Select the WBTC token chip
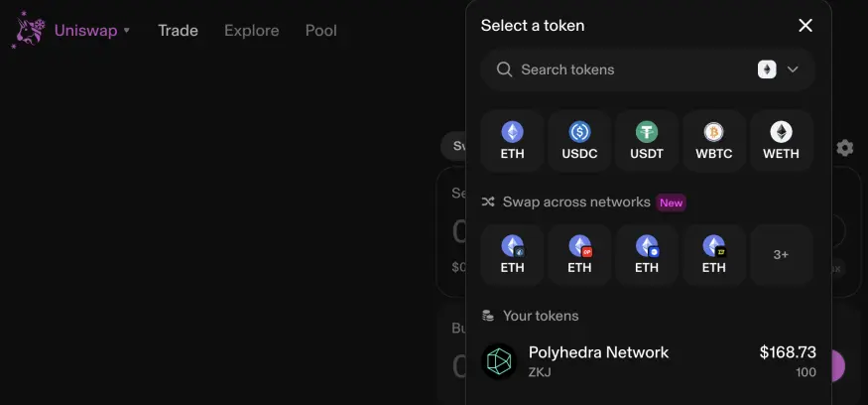Screen dimensions: 868x405 click(x=713, y=141)
